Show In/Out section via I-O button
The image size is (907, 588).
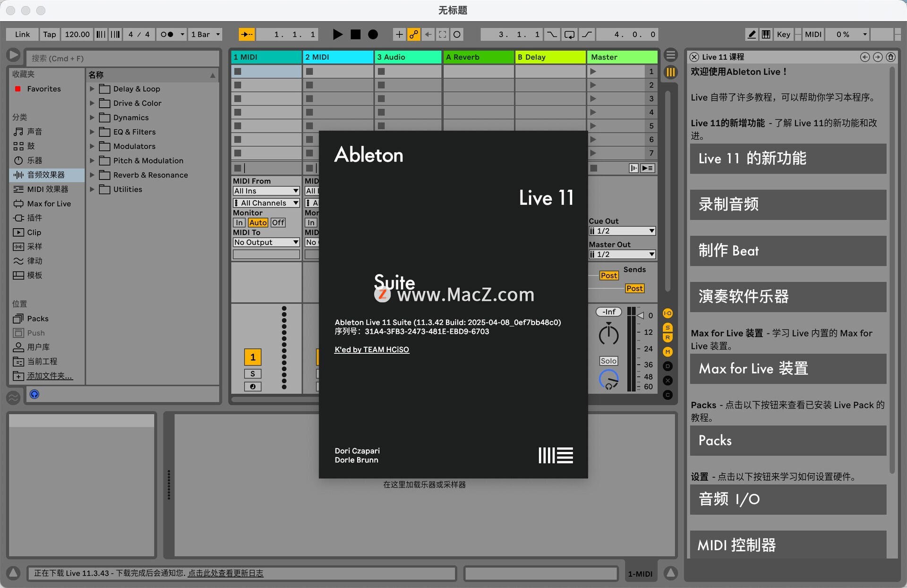[x=667, y=314]
